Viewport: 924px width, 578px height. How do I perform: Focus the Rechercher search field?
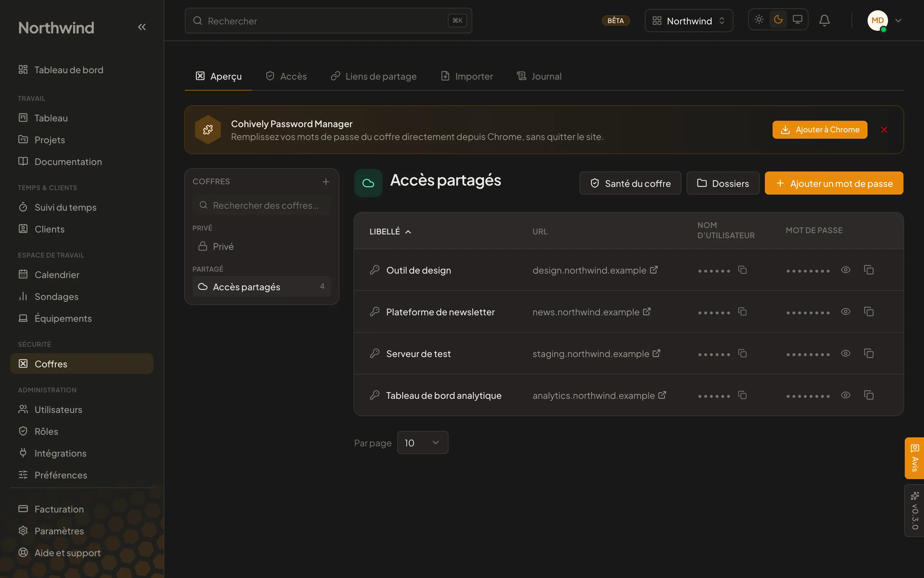[x=328, y=21]
